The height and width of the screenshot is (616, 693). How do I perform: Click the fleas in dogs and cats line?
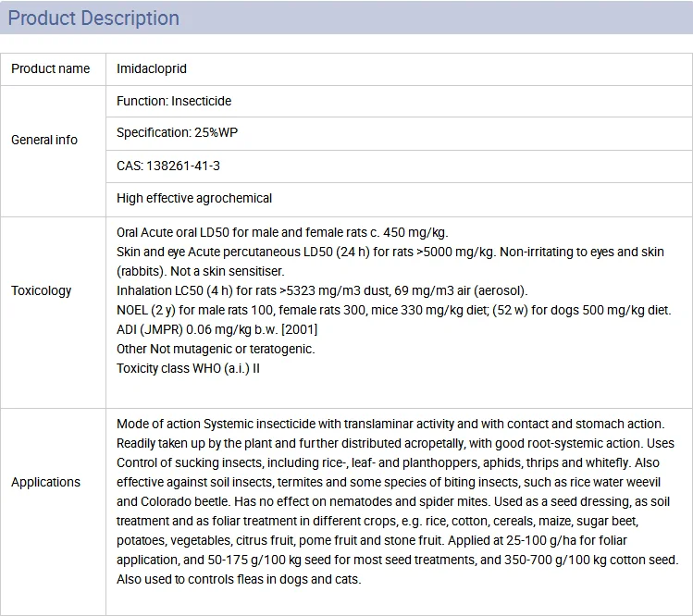click(239, 579)
